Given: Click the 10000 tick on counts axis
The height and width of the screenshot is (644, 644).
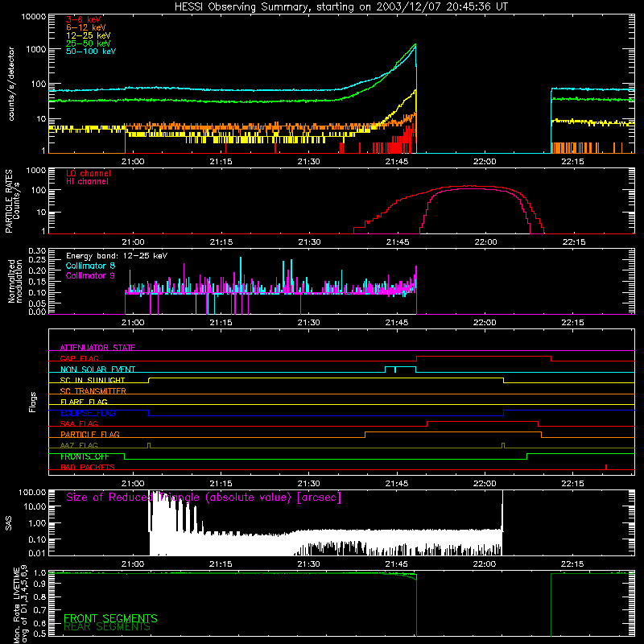Looking at the screenshot, I should [x=34, y=17].
